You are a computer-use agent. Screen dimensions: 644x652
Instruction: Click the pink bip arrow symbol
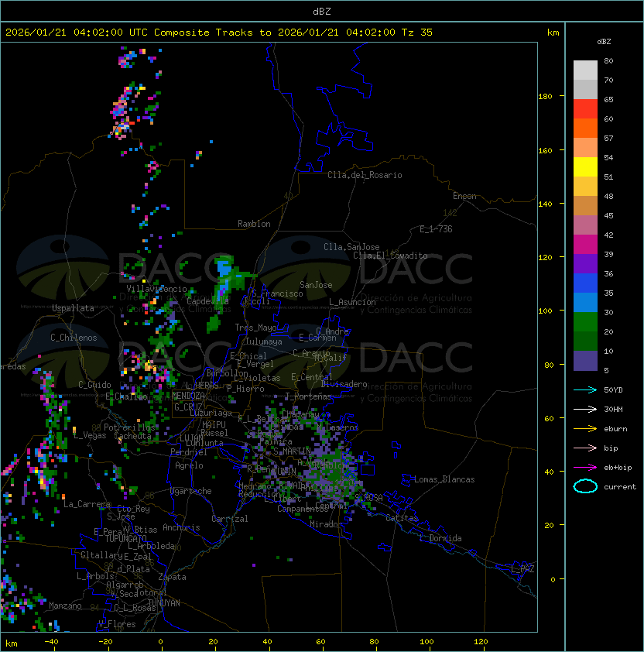point(585,448)
